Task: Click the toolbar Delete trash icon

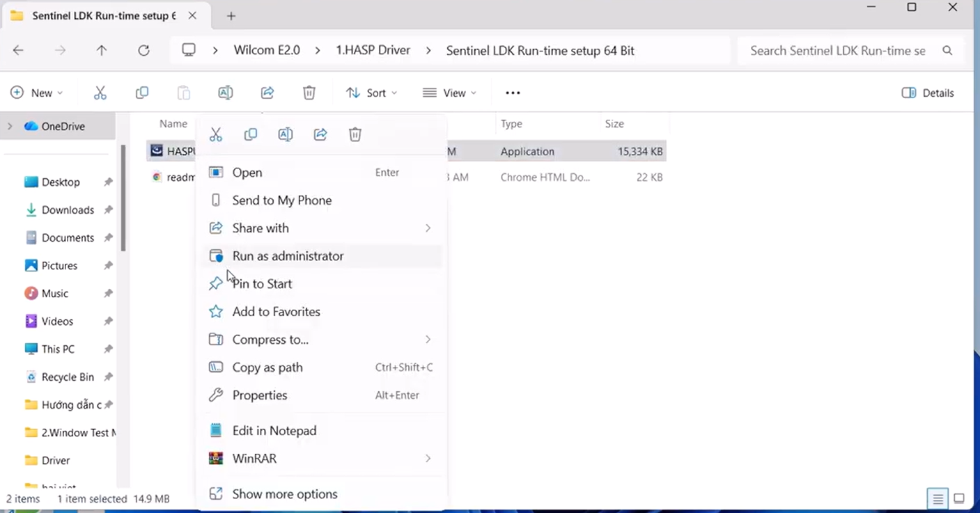Action: point(309,93)
